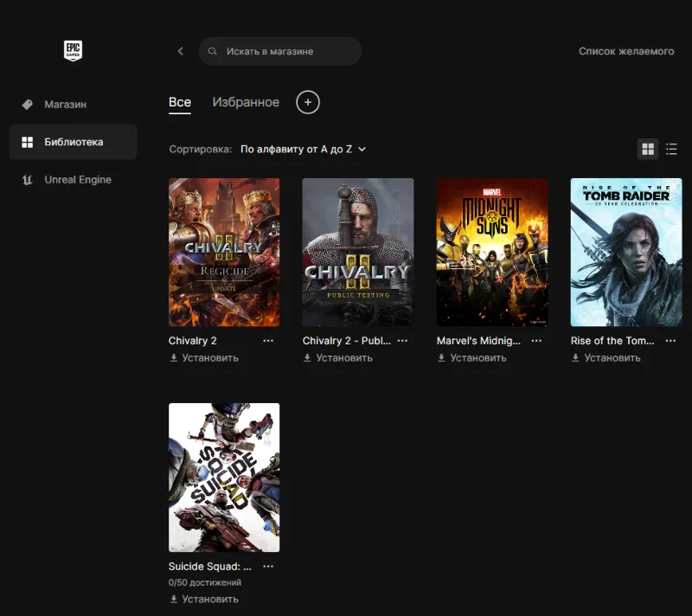Click the plus icon to add collection
This screenshot has height=616, width=692.
[308, 102]
